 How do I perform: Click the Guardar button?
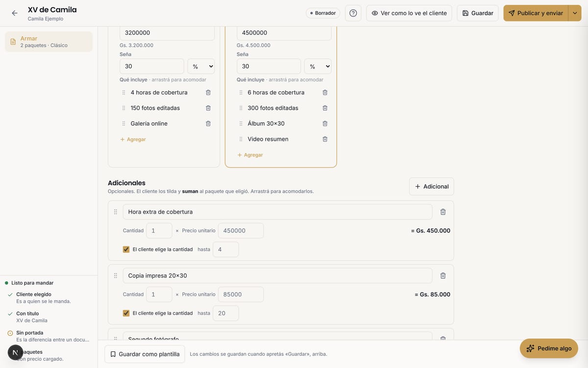point(478,13)
